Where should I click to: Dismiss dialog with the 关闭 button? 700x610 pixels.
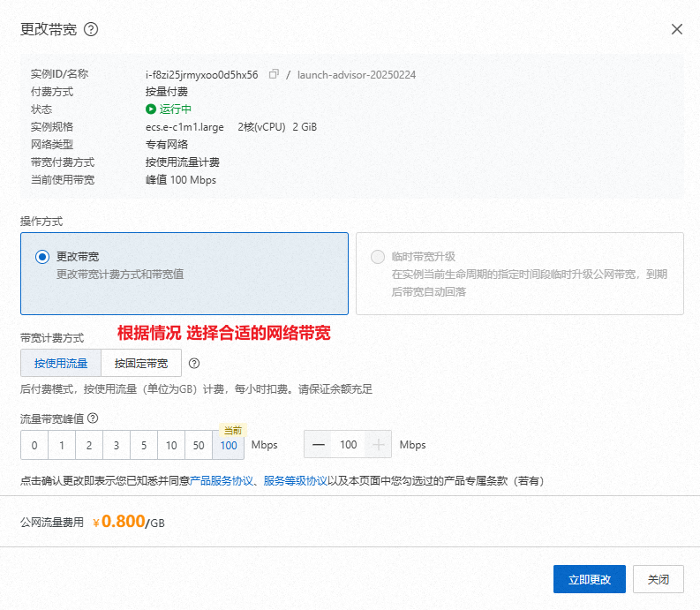658,579
